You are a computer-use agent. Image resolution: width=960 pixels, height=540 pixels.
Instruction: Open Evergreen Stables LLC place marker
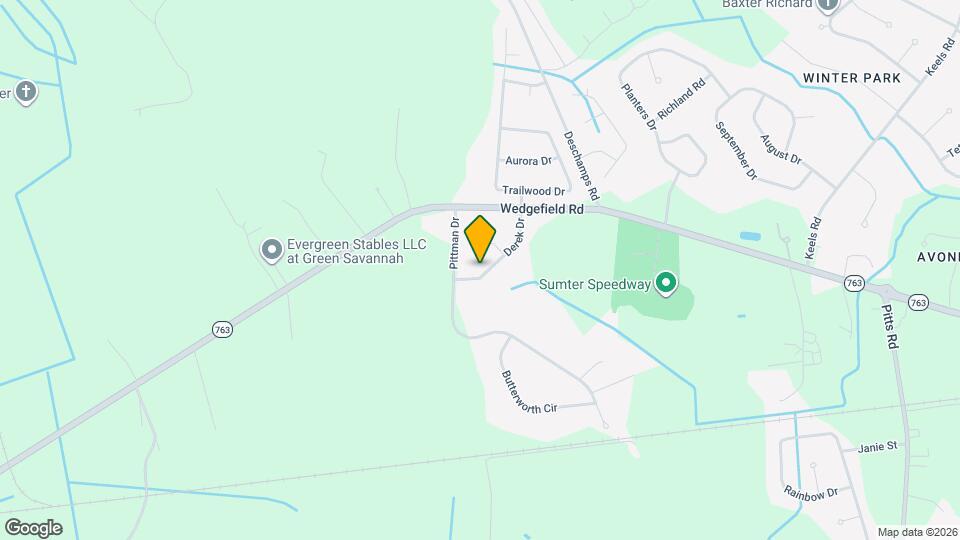tap(271, 251)
